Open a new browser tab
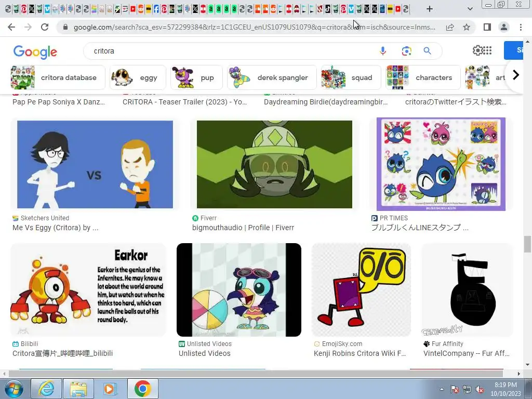532x399 pixels. [x=430, y=9]
